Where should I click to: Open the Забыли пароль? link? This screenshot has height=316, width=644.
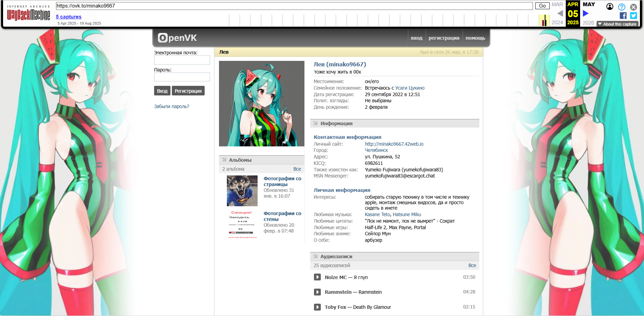click(x=172, y=106)
